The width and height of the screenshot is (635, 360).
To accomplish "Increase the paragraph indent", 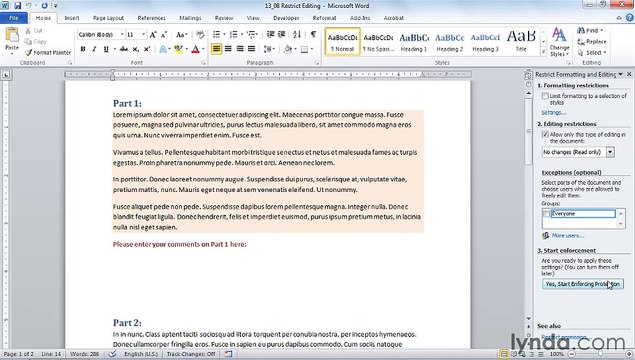I will tap(281, 34).
